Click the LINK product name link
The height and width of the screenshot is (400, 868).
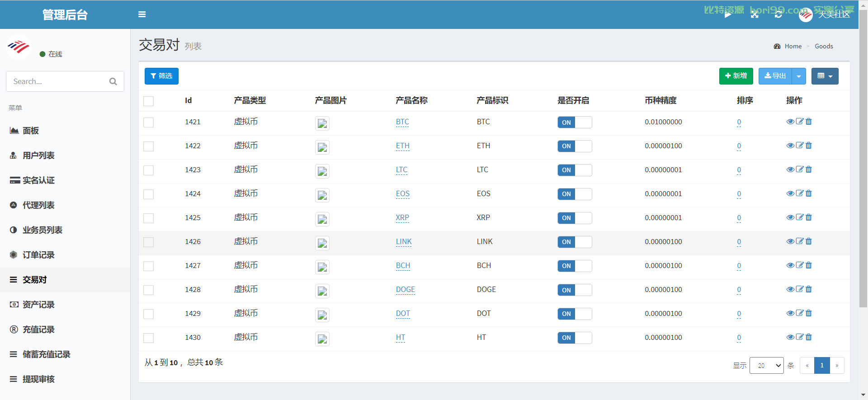[x=404, y=242]
